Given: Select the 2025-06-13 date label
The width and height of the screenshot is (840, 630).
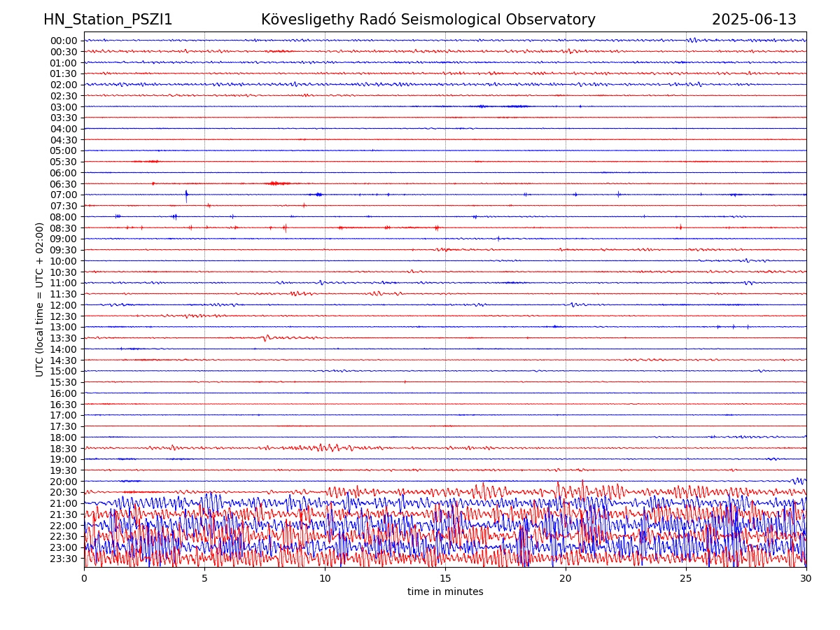Looking at the screenshot, I should pos(754,20).
